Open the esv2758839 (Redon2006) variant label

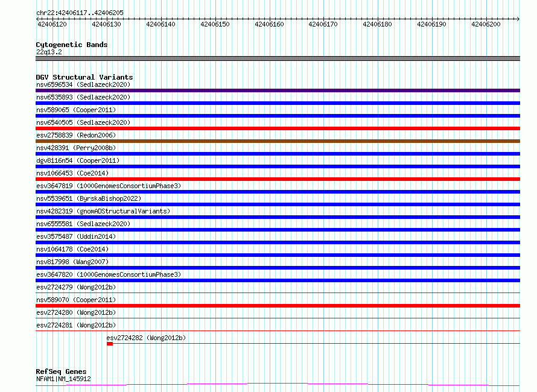tap(76, 135)
